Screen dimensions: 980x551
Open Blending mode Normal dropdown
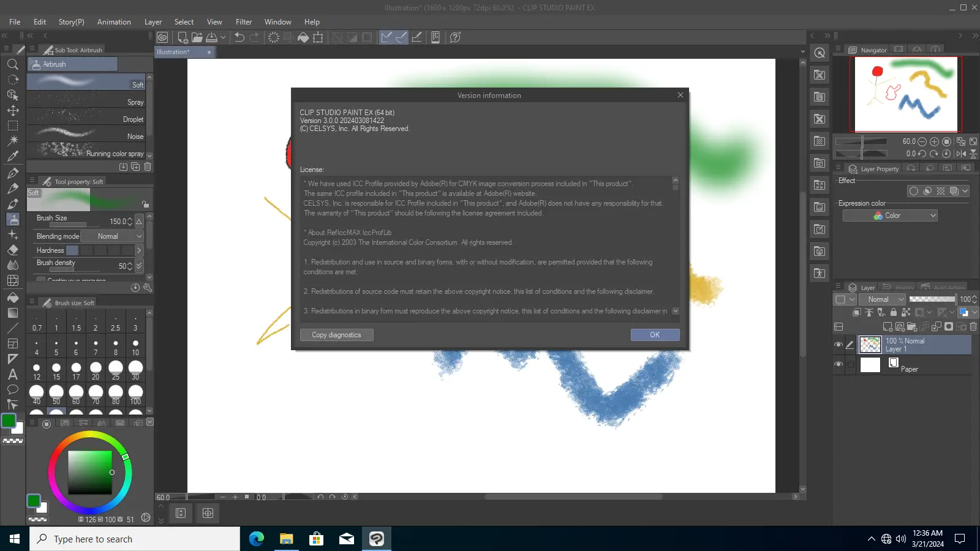[x=112, y=236]
